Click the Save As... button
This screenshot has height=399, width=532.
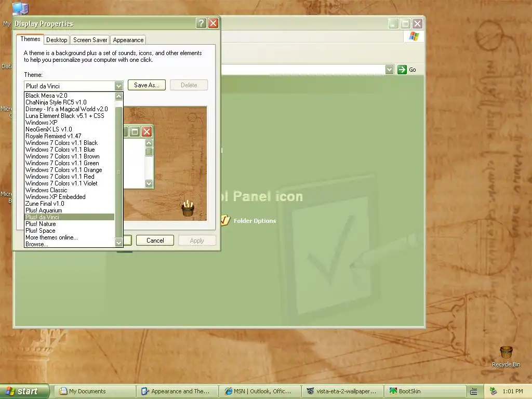point(147,85)
